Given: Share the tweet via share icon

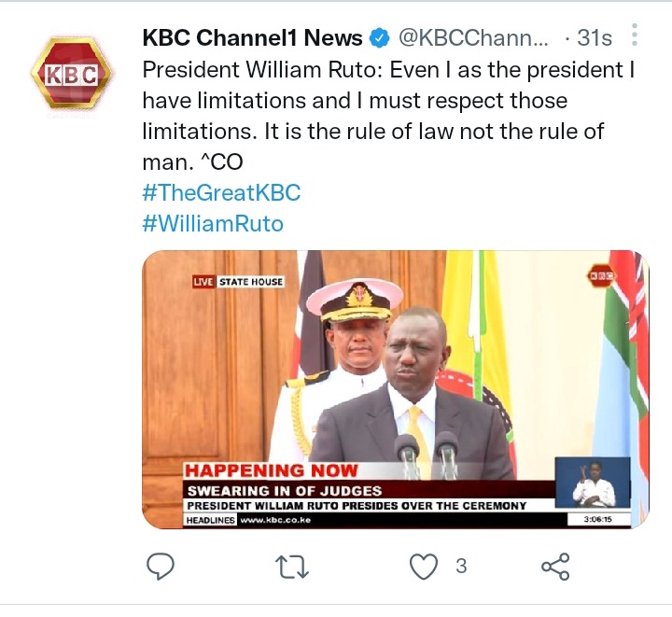Looking at the screenshot, I should pyautogui.click(x=555, y=567).
